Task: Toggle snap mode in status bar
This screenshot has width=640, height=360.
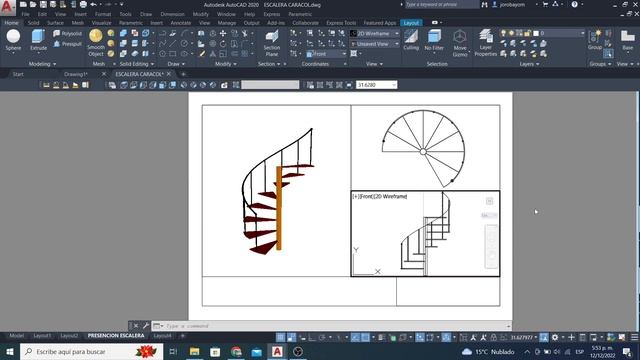Action: [291, 337]
